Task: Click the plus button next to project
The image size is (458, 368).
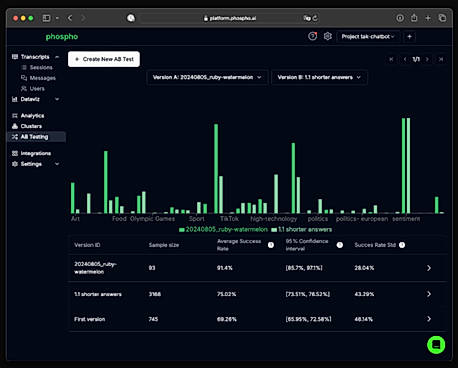Action: pos(410,37)
